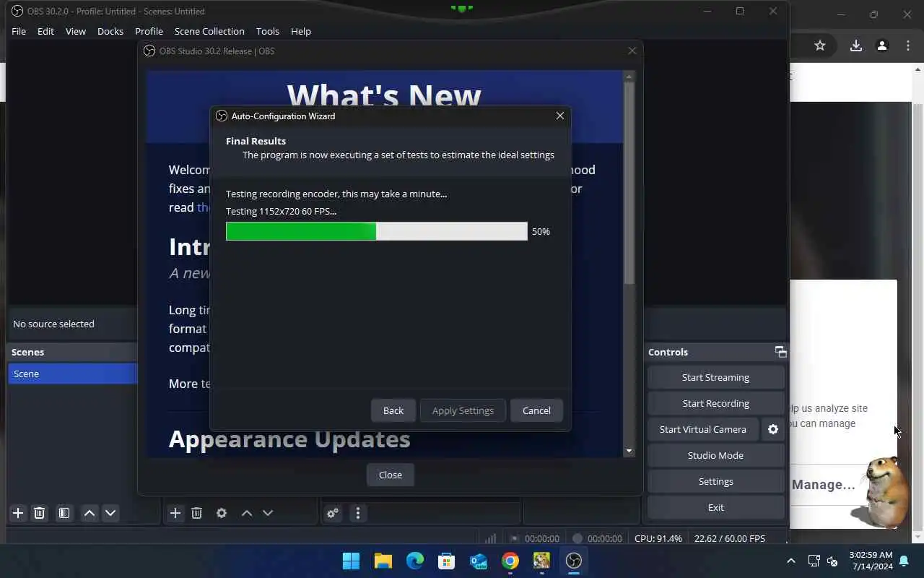The width and height of the screenshot is (924, 578).
Task: Open the View menu
Action: tap(76, 31)
